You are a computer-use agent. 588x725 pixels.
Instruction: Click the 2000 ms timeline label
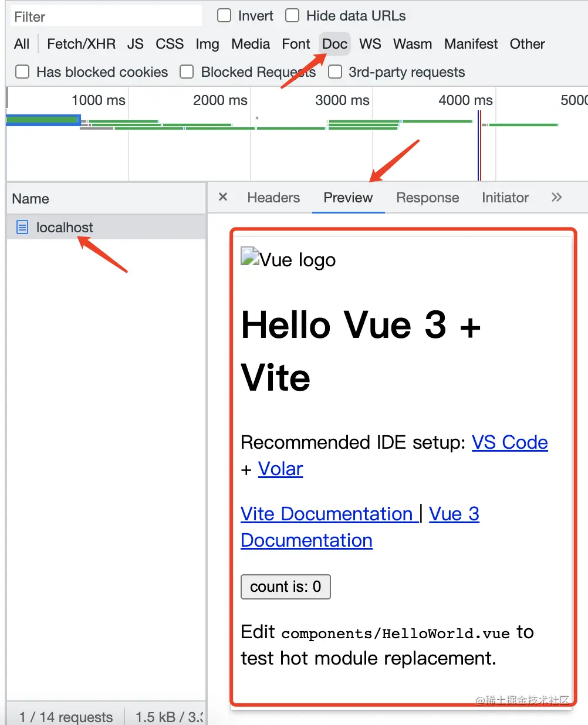pos(220,100)
